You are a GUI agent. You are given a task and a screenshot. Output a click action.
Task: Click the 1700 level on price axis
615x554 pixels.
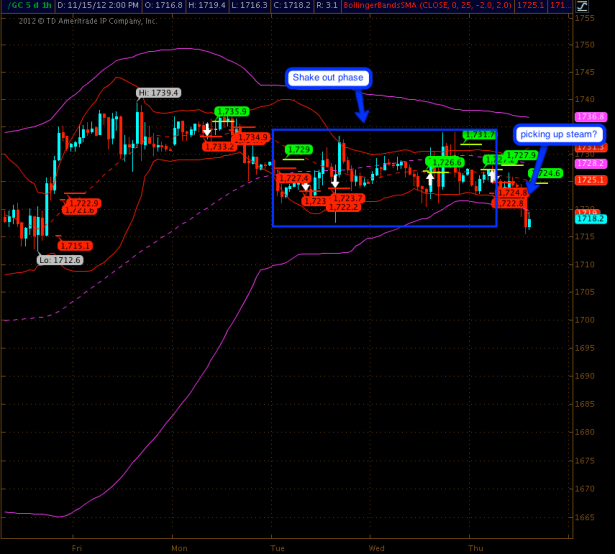coord(584,320)
